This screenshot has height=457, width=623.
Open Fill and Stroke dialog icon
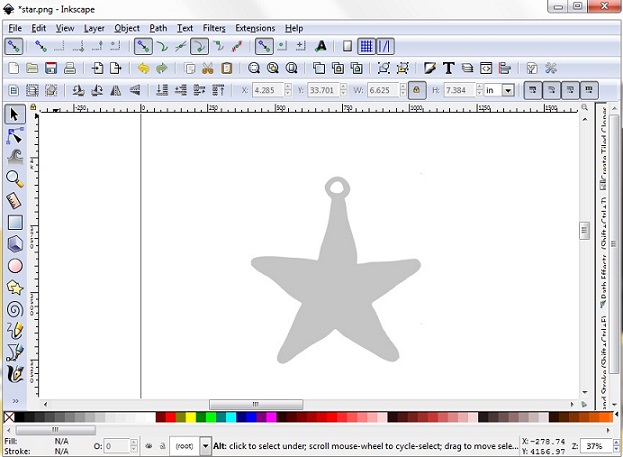click(430, 68)
